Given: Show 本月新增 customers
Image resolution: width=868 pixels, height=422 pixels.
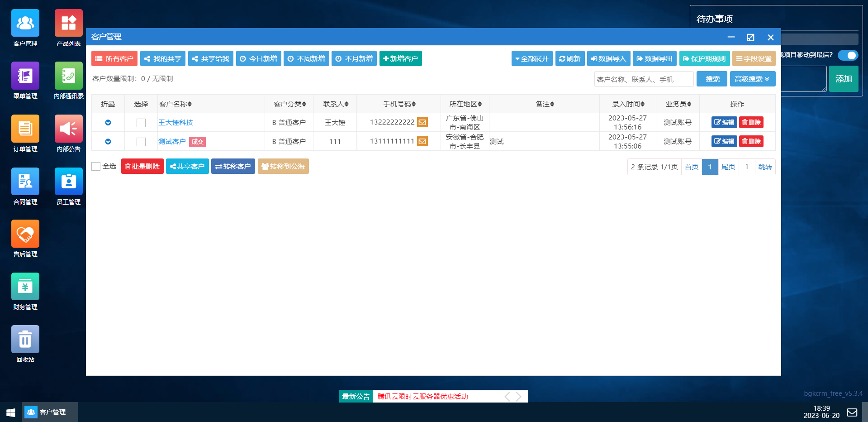Looking at the screenshot, I should (354, 58).
